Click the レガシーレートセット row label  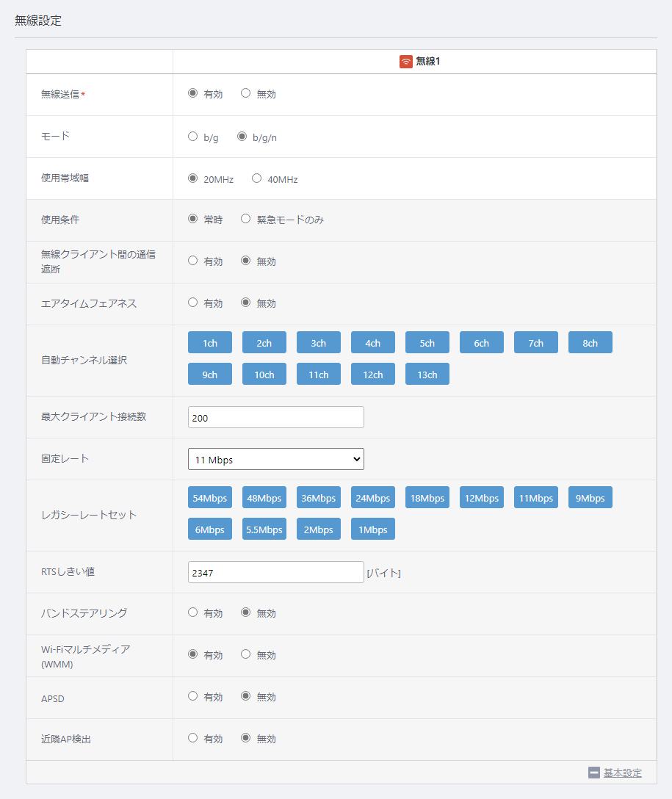coord(89,516)
